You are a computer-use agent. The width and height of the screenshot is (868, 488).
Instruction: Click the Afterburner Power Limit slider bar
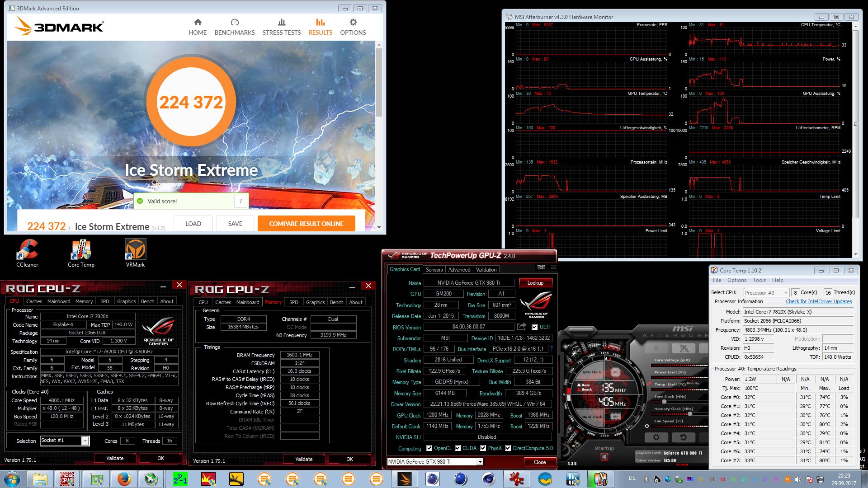[x=680, y=377]
